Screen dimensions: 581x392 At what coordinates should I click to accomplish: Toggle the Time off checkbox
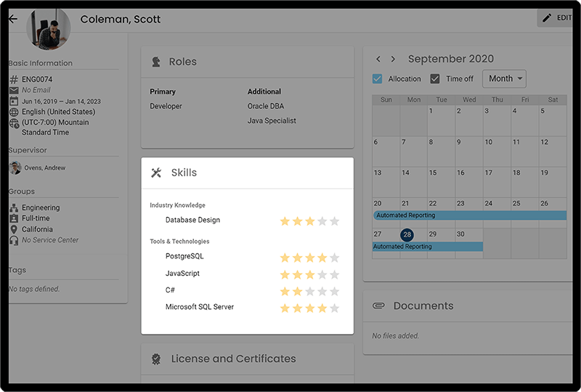pos(435,78)
